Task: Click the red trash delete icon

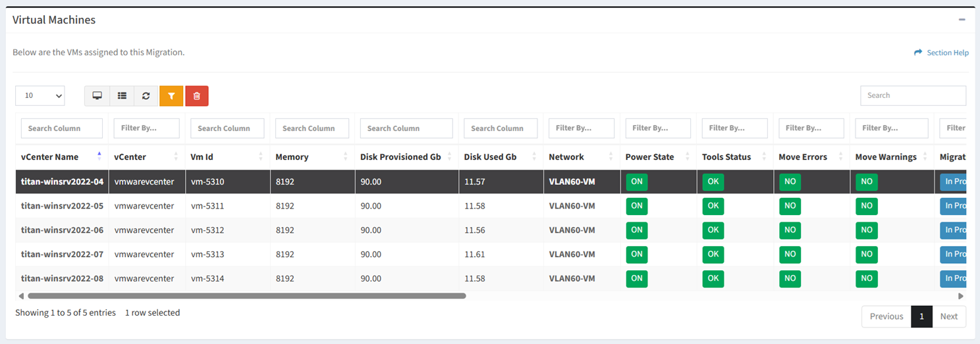Action: point(197,95)
